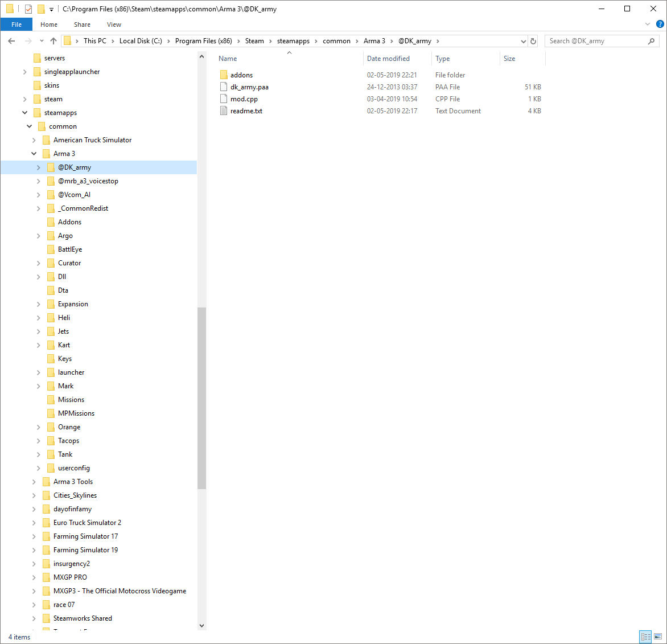
Task: Select the mod.cpp file icon
Action: click(x=224, y=99)
